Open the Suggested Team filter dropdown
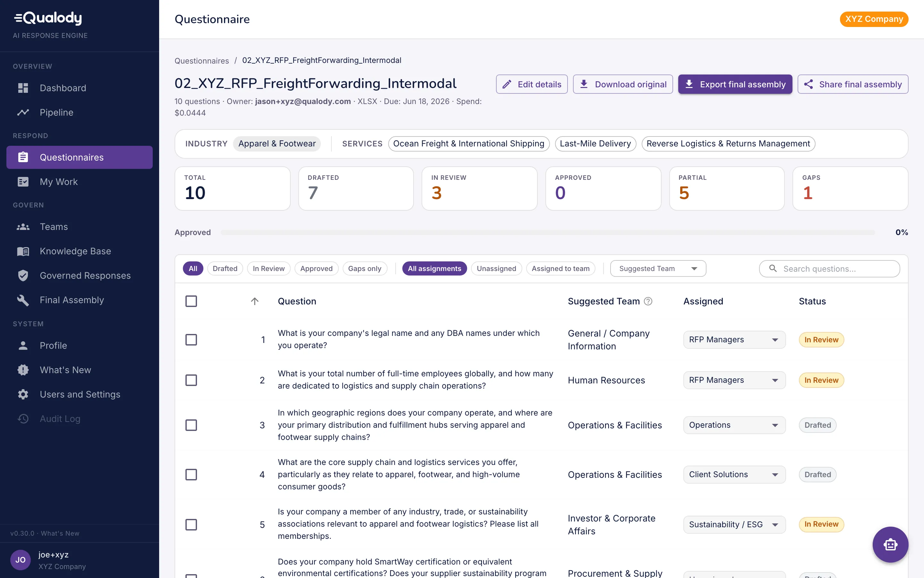The height and width of the screenshot is (578, 924). 658,269
